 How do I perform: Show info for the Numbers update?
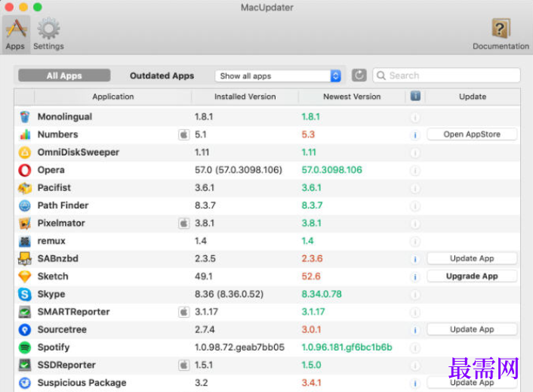pyautogui.click(x=415, y=135)
